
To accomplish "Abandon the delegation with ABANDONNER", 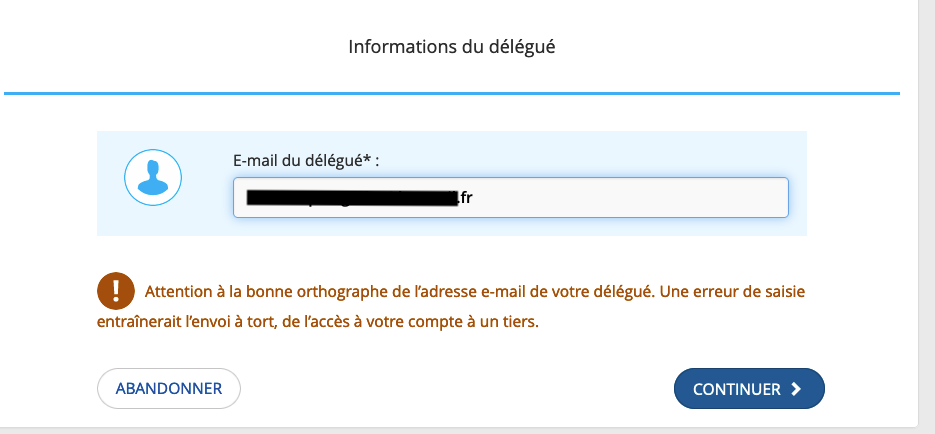I will (x=169, y=389).
